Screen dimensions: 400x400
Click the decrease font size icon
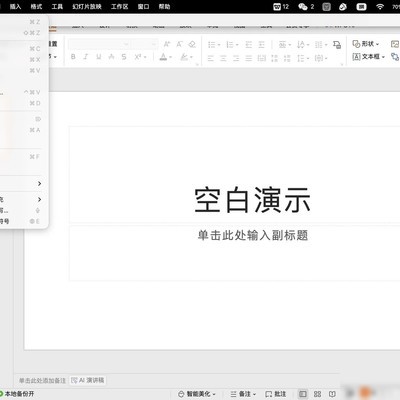pyautogui.click(x=179, y=44)
